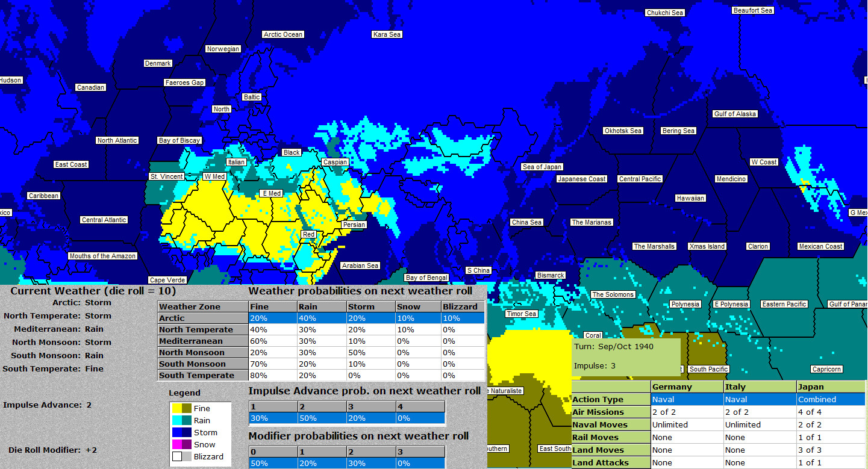Image resolution: width=868 pixels, height=469 pixels.
Task: Click the Blizzard column header
Action: click(x=463, y=306)
